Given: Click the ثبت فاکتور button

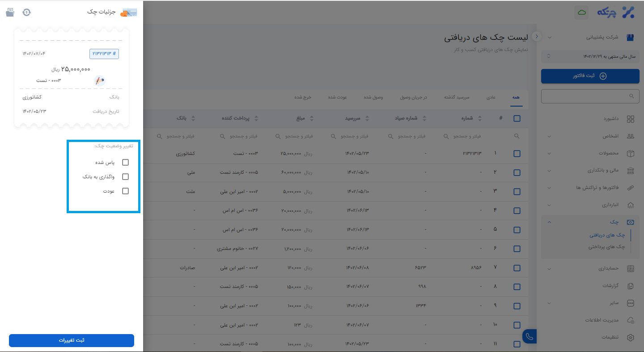Looking at the screenshot, I should (590, 76).
